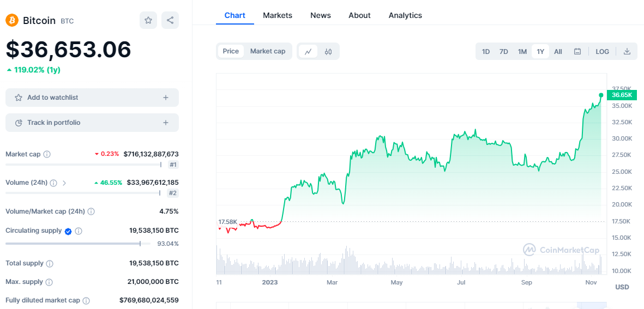
Task: Click the Bitcoin orange logo icon
Action: click(12, 20)
